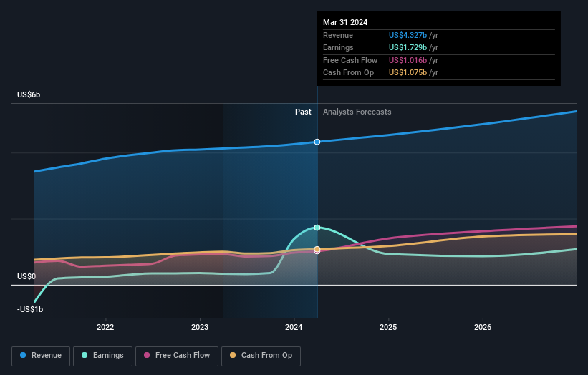Click the Analysts Forecasts label
Screen dimensions: 588x375
coord(357,112)
